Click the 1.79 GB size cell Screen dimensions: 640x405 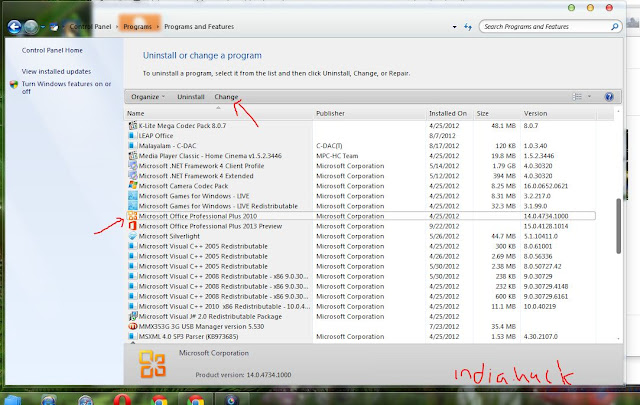(504, 166)
